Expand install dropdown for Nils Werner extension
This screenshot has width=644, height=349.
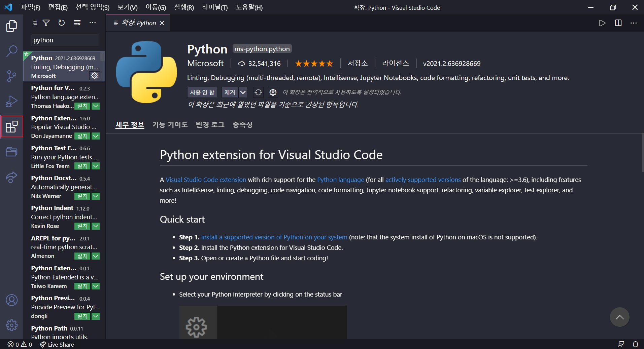pyautogui.click(x=96, y=196)
